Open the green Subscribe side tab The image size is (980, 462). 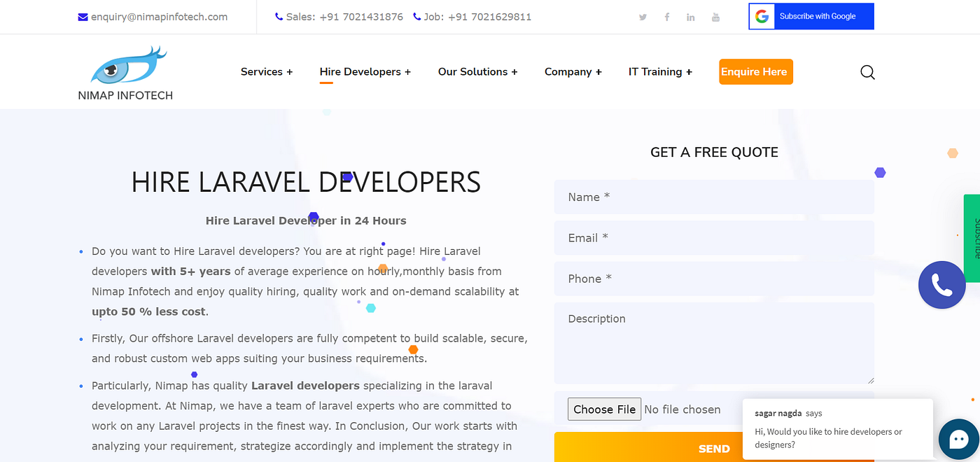[972, 238]
